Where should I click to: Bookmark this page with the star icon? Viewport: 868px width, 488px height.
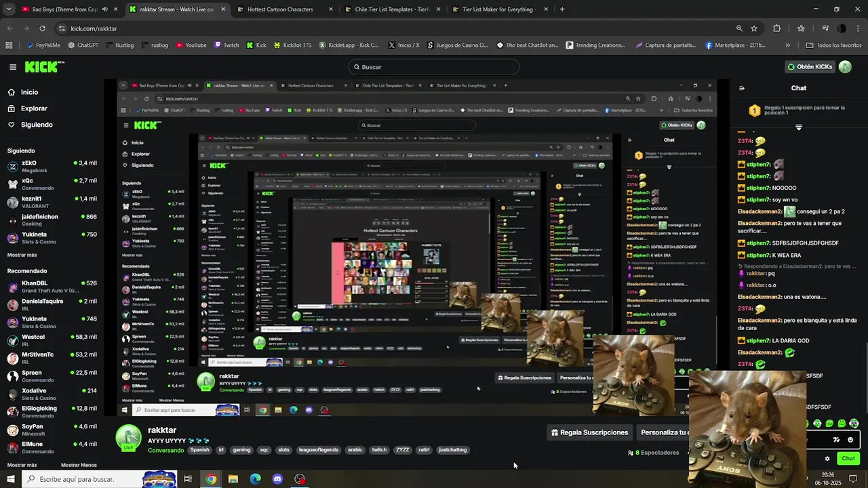[x=754, y=28]
